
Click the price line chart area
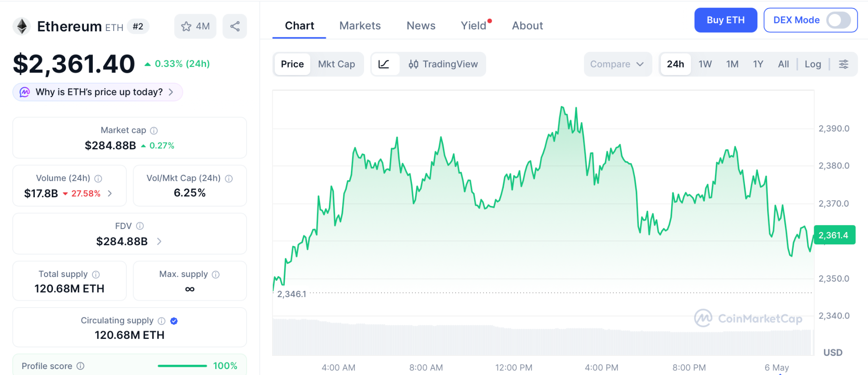[x=543, y=199]
